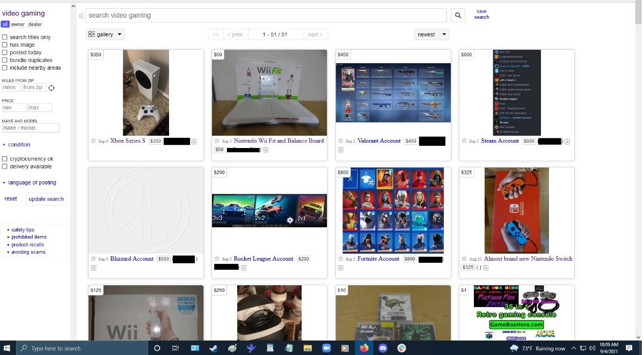Hide the Xbox Series S listing
644x355 pixels.
coord(194,142)
